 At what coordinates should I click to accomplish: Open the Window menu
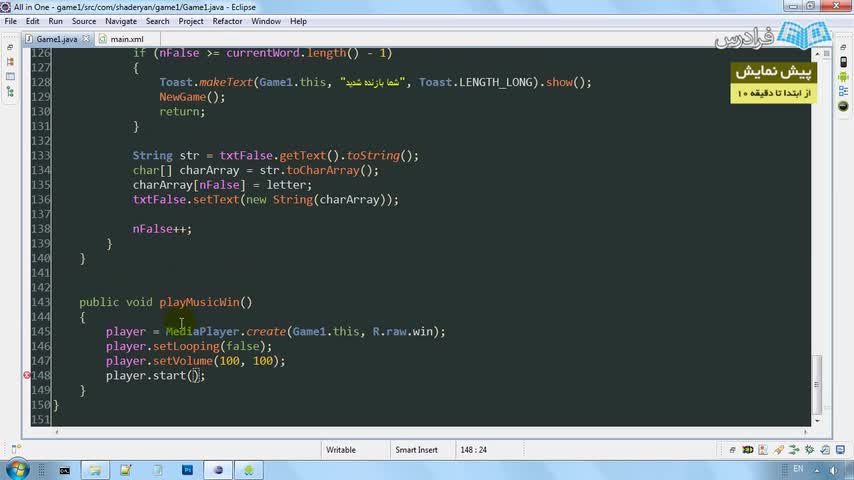[x=266, y=21]
